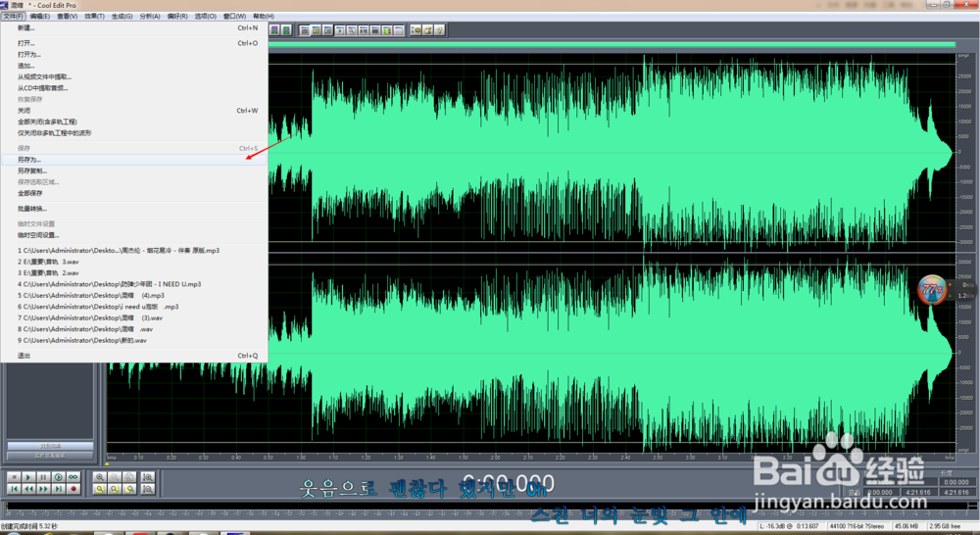Toggle the transport controls window icon
The image size is (980, 535).
point(340,30)
